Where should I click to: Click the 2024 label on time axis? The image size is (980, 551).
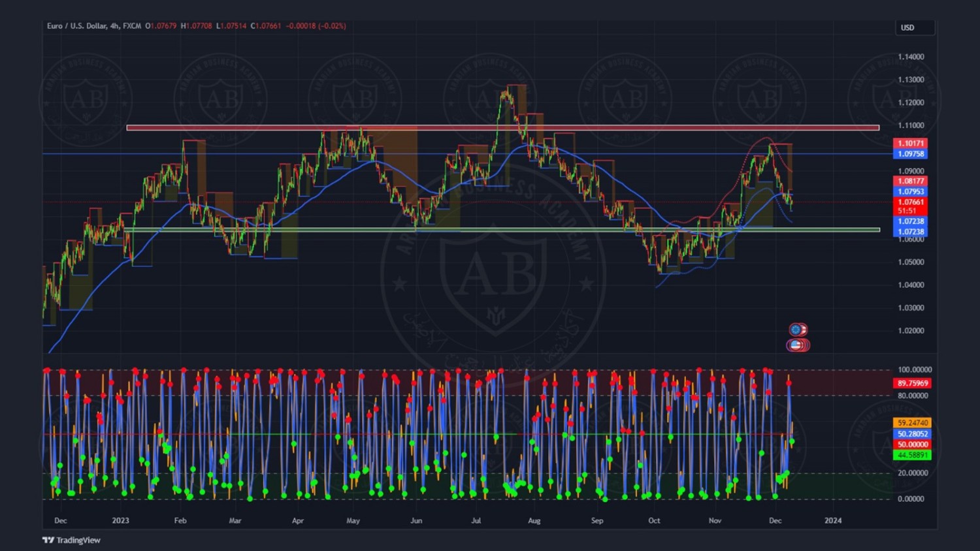tap(833, 521)
